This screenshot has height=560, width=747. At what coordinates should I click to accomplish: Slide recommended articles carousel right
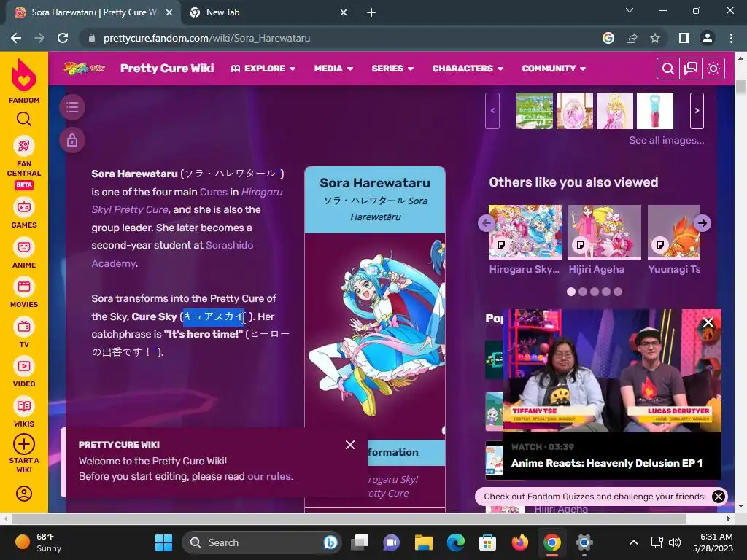click(x=703, y=223)
